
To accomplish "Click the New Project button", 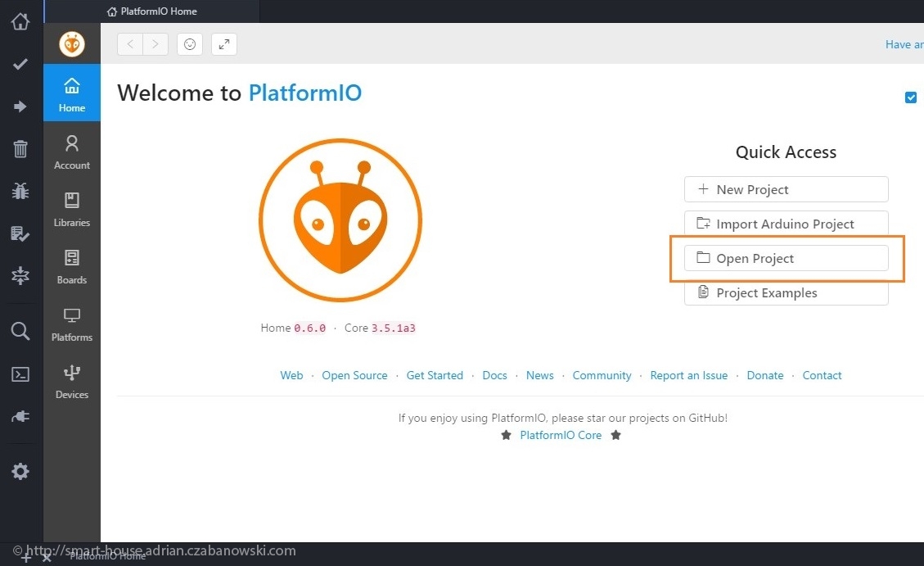I will 787,189.
